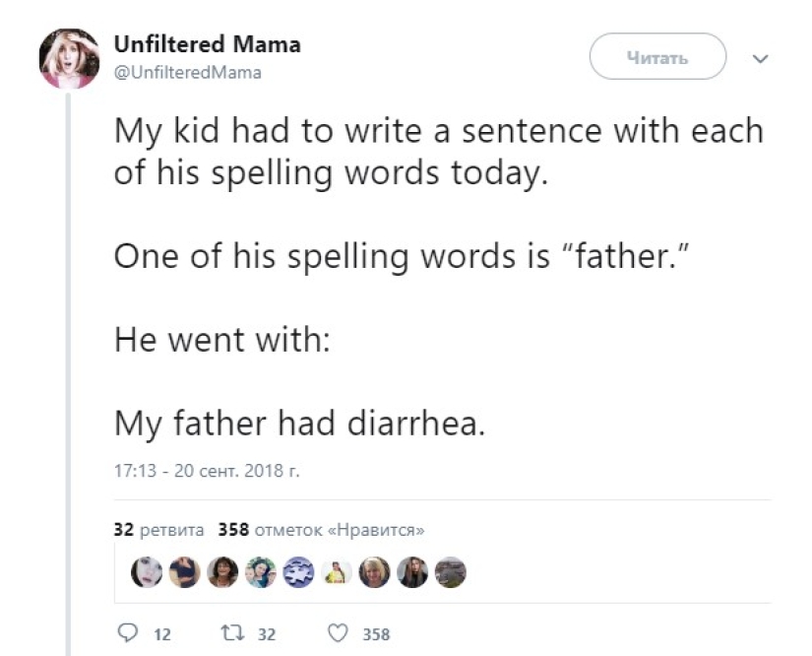
Task: Click the puzzle piece liker avatar
Action: coord(298,572)
